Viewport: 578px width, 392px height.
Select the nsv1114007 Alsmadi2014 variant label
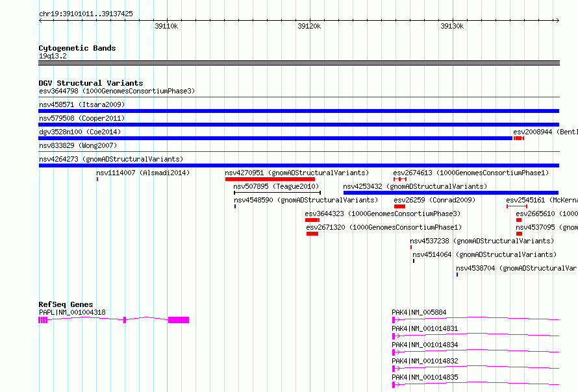click(143, 173)
